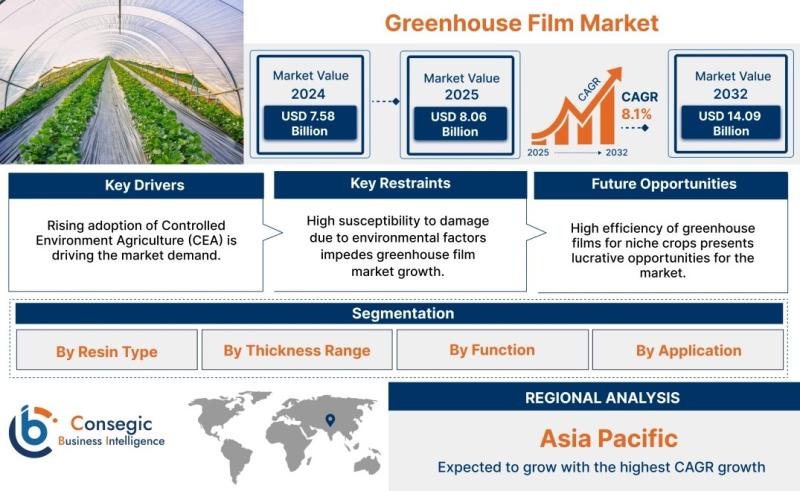This screenshot has height=491, width=800.
Task: Click the Key Drivers header
Action: (136, 185)
